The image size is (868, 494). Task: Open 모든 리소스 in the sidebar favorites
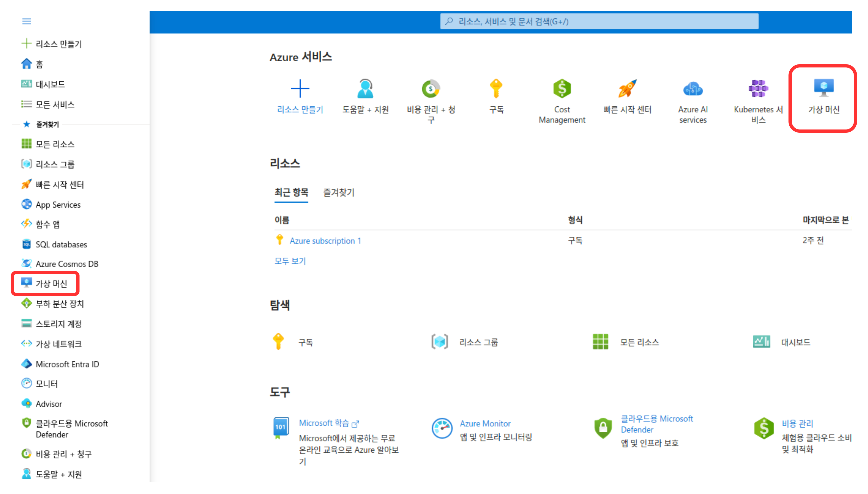point(48,144)
